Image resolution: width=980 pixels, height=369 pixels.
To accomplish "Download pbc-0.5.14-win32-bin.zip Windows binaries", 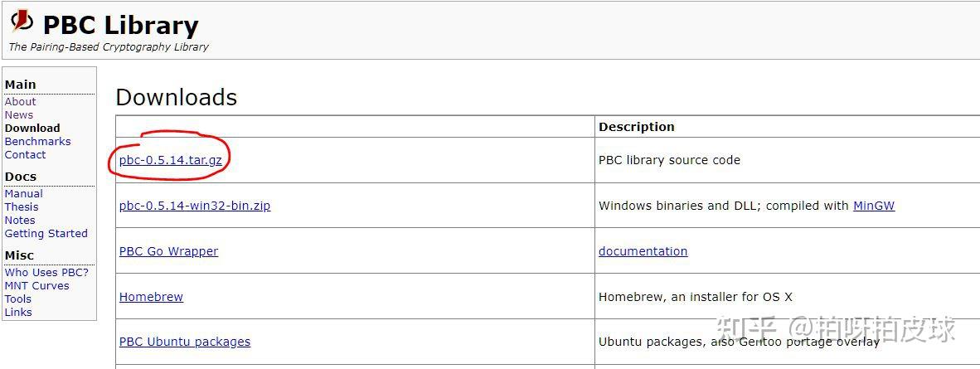I will (195, 206).
